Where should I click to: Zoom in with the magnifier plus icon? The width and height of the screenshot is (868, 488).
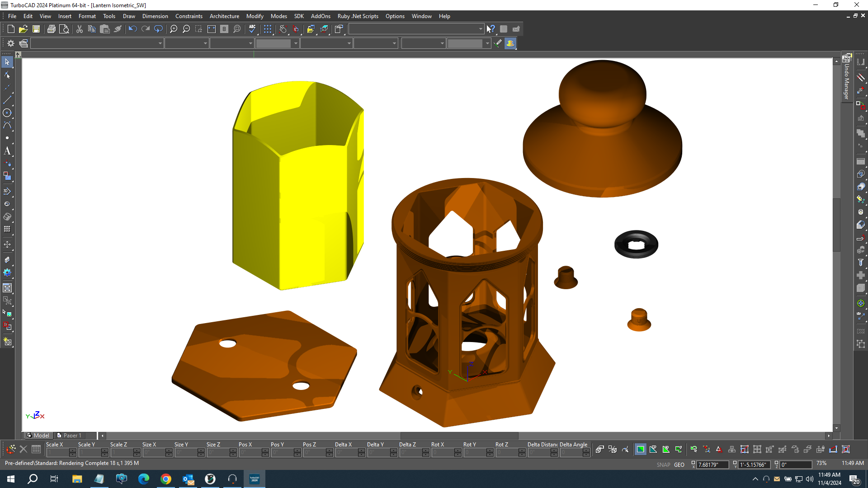(174, 29)
